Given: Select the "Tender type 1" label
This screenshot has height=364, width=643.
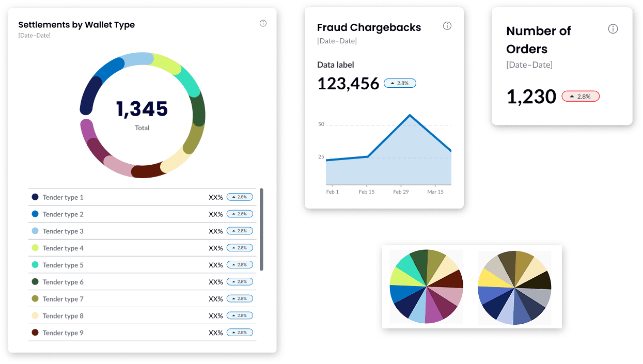Looking at the screenshot, I should 63,197.
